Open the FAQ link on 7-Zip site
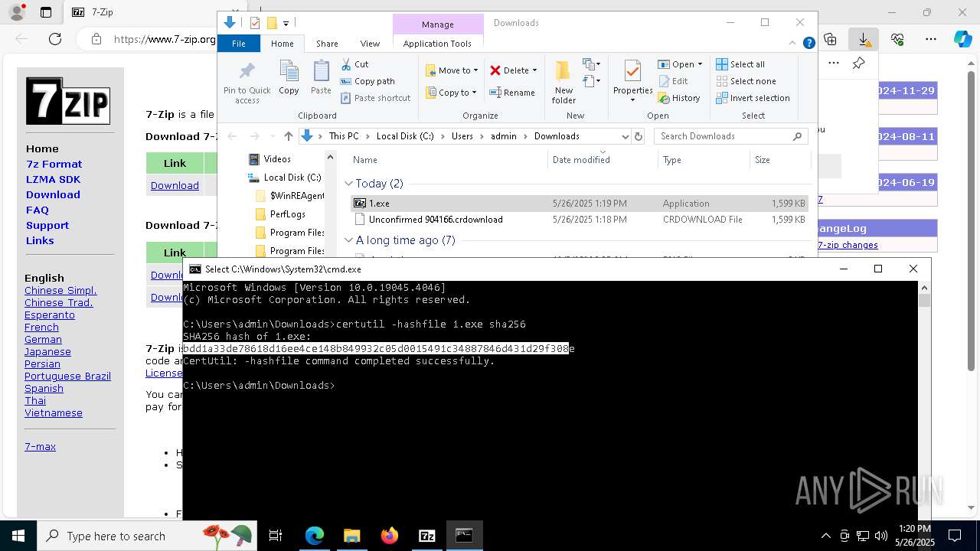 coord(37,210)
